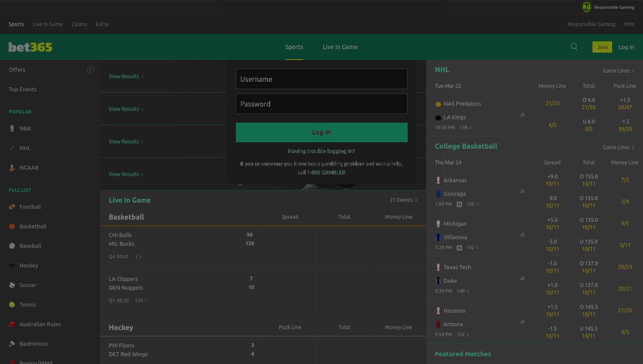This screenshot has width=643, height=364.
Task: Click the Gonzaga jersey icon
Action: pos(438,194)
